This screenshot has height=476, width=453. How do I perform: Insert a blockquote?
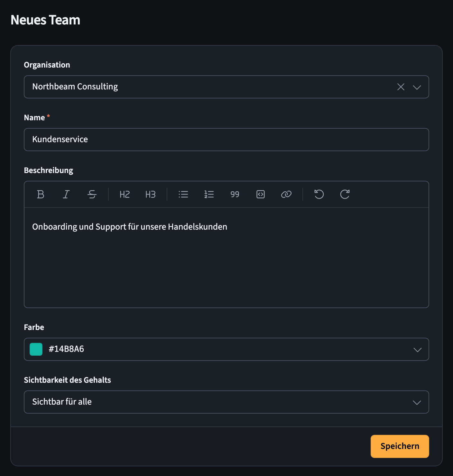(x=235, y=194)
